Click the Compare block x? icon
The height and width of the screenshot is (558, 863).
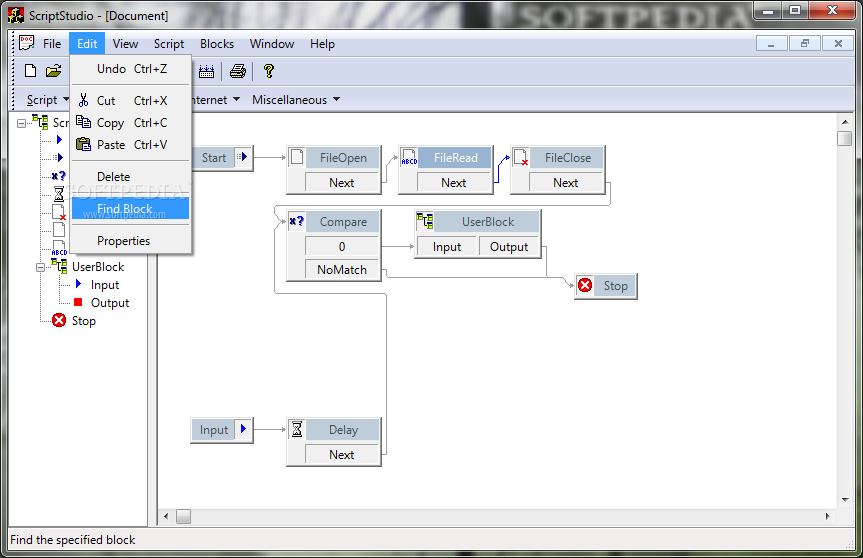point(297,221)
